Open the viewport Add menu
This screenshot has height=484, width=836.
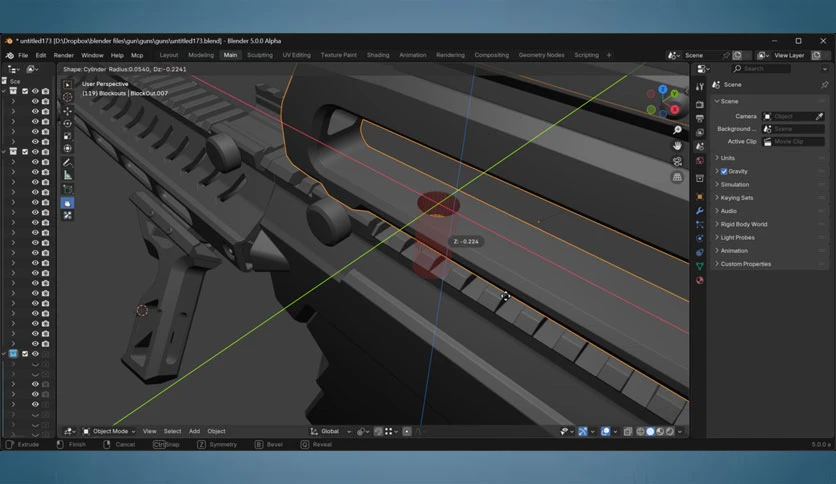pos(194,431)
